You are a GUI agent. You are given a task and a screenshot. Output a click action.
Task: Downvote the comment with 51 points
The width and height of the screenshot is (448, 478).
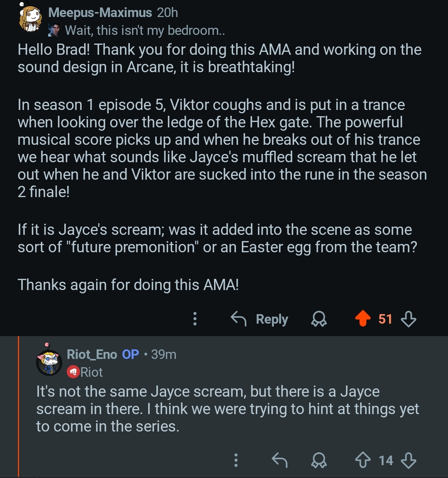[409, 319]
